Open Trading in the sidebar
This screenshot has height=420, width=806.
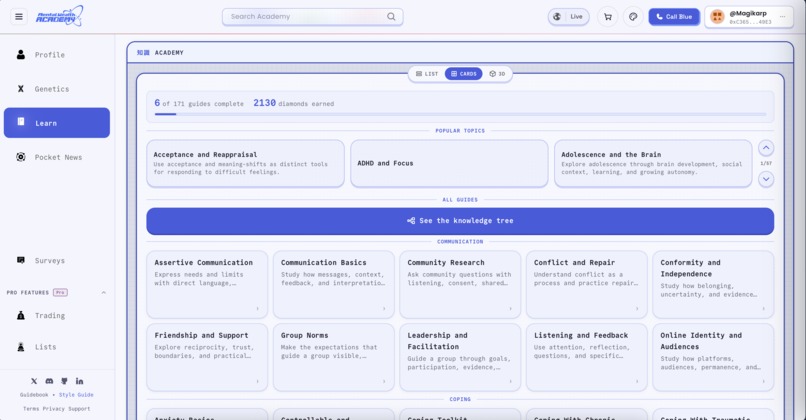pos(57,316)
